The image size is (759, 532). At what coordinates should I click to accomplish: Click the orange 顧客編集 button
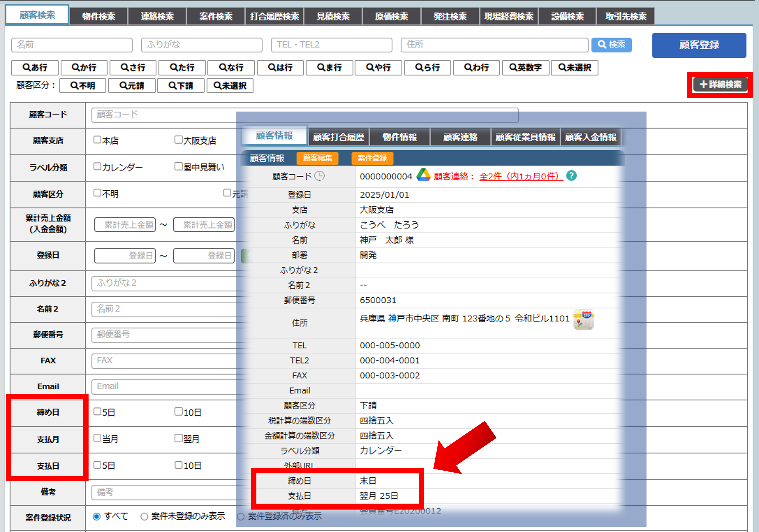click(x=317, y=158)
